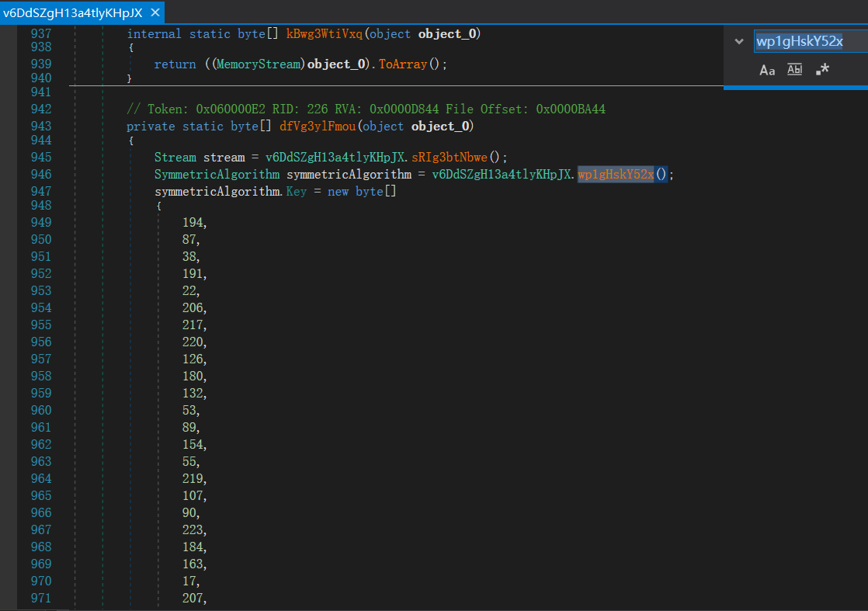
Task: Open highlighted wp1gHskY52x method reference
Action: (x=616, y=175)
